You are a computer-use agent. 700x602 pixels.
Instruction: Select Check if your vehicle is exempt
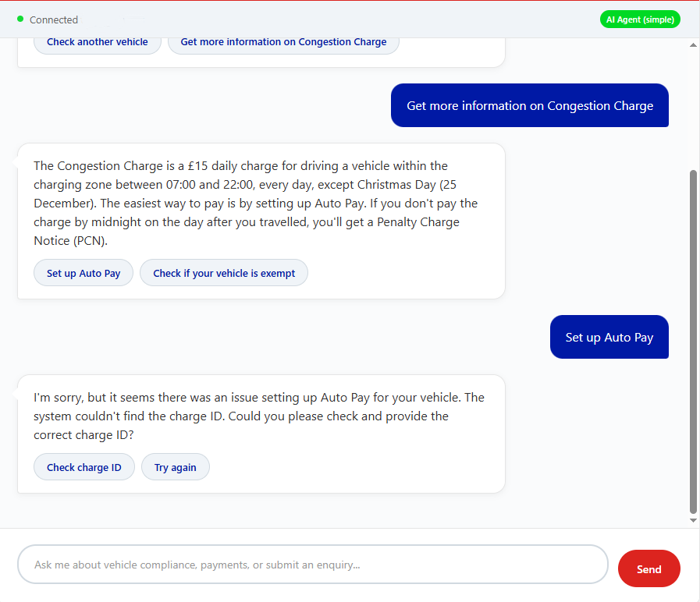click(224, 274)
